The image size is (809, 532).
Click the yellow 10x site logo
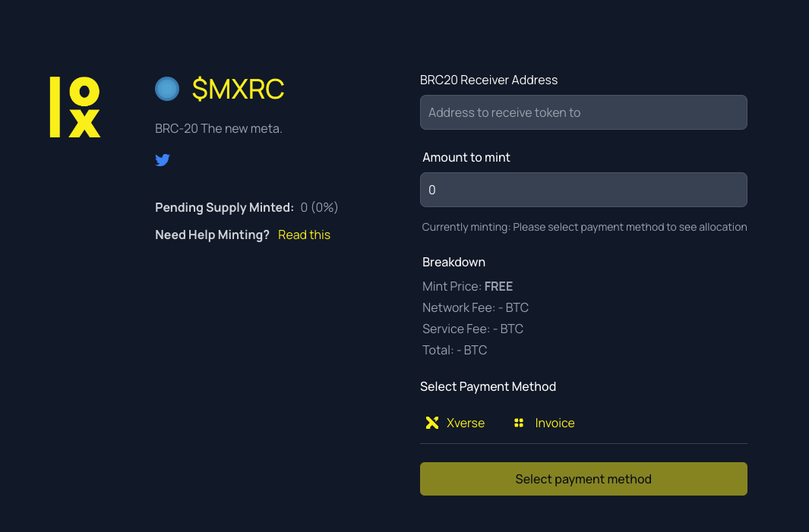(74, 106)
